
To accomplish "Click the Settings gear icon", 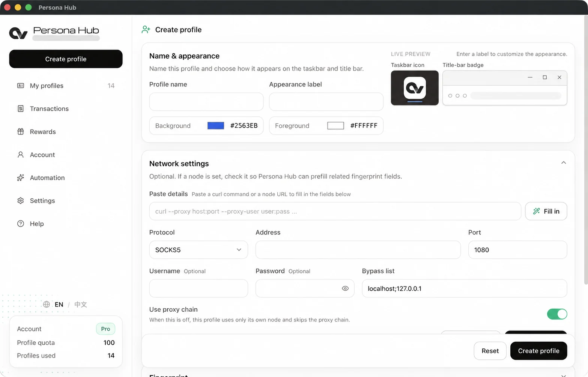I will tap(21, 201).
